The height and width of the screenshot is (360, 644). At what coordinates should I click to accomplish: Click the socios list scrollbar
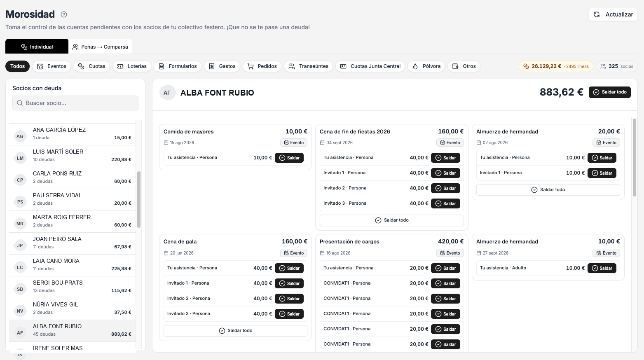139,200
